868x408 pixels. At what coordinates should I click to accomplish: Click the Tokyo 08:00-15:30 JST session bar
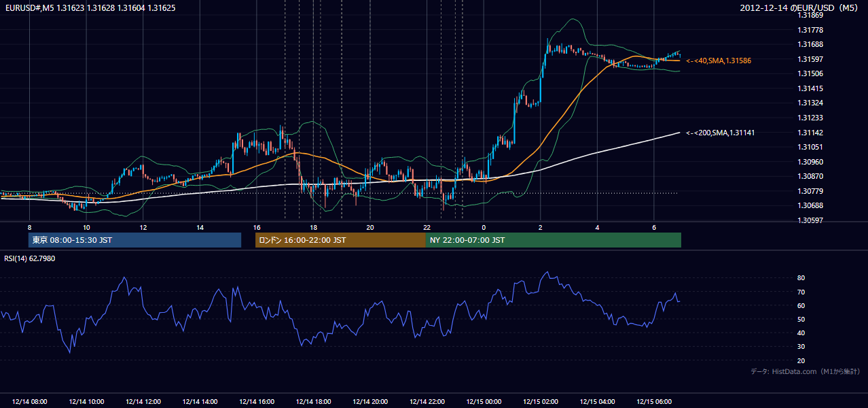[x=134, y=240]
